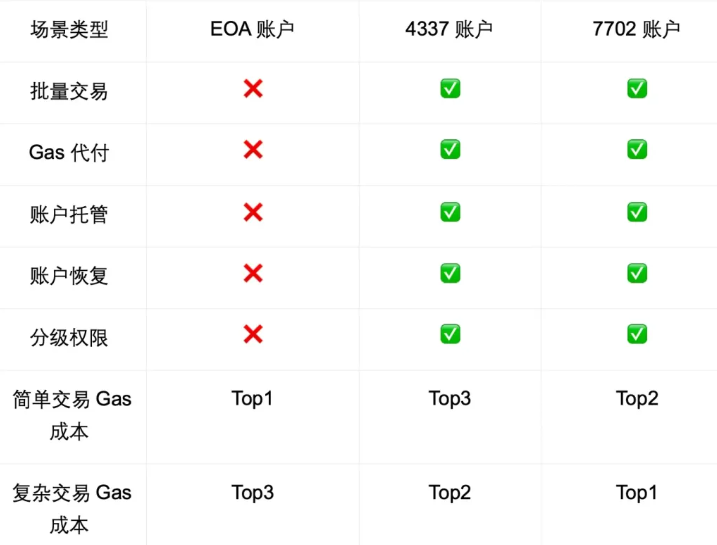Click the 账户恢复 row label
The image size is (717, 545).
coord(69,275)
